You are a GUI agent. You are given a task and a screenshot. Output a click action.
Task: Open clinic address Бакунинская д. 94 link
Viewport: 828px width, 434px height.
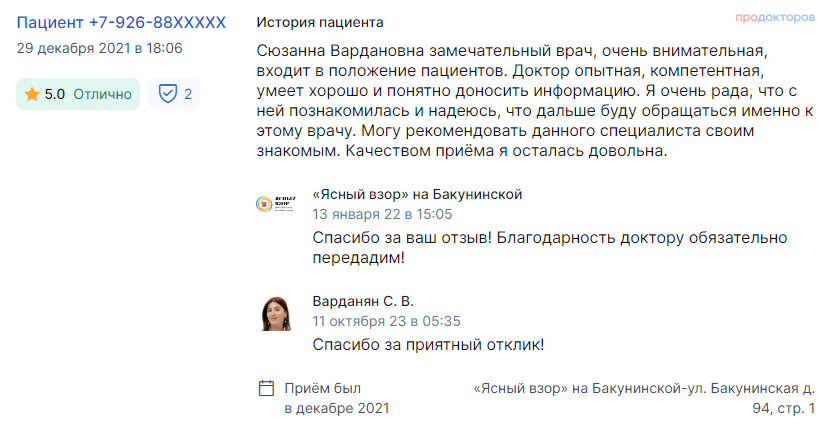644,398
